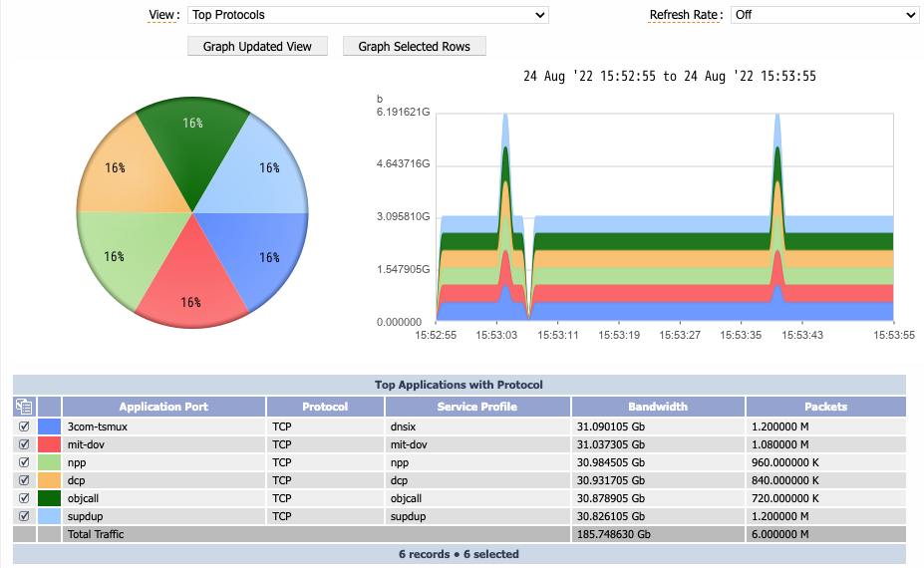Toggle the npp row checkbox

click(x=24, y=462)
